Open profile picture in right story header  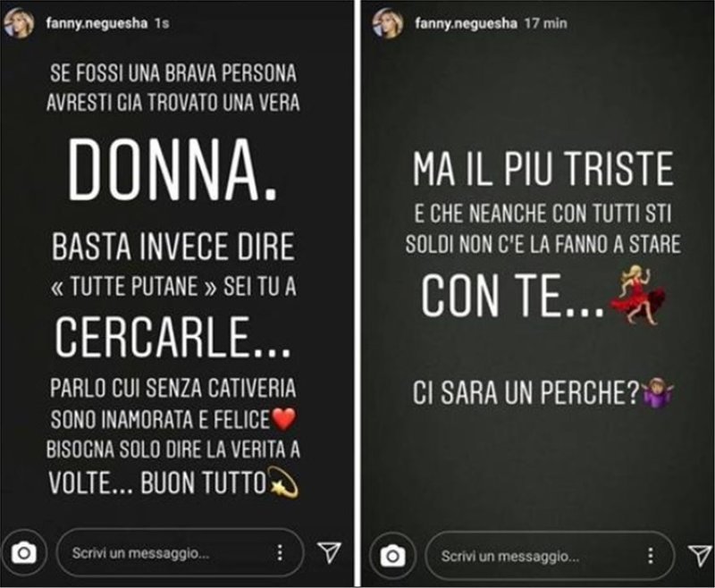[388, 23]
